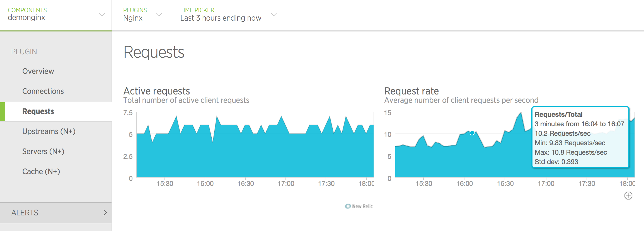Expand the Alerts section arrow
Viewport: 644px width, 231px height.
point(105,213)
